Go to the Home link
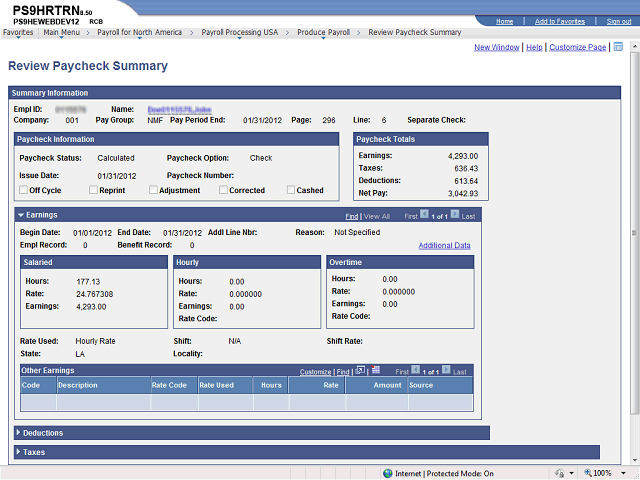Viewport: 640px width, 480px height. pyautogui.click(x=504, y=21)
